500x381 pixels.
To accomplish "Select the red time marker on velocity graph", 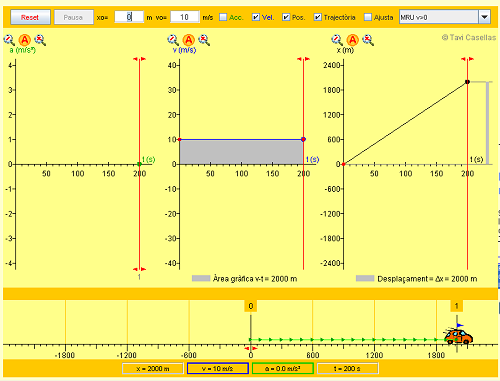I will pyautogui.click(x=303, y=59).
